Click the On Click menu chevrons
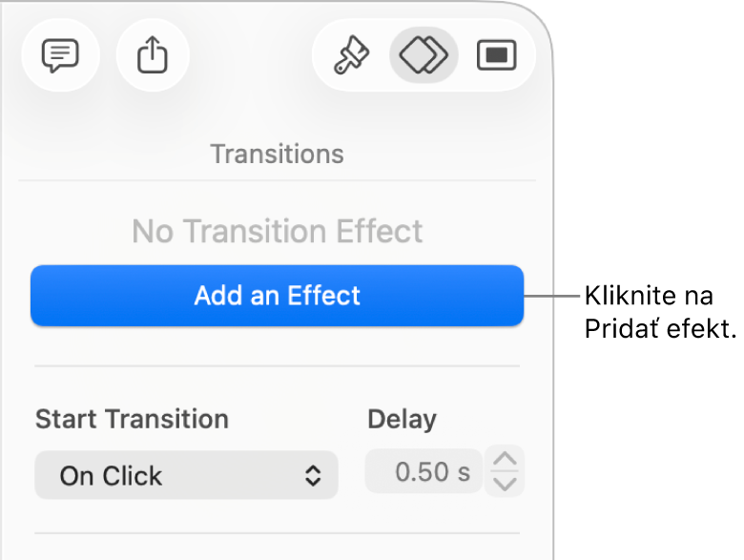 click(313, 475)
